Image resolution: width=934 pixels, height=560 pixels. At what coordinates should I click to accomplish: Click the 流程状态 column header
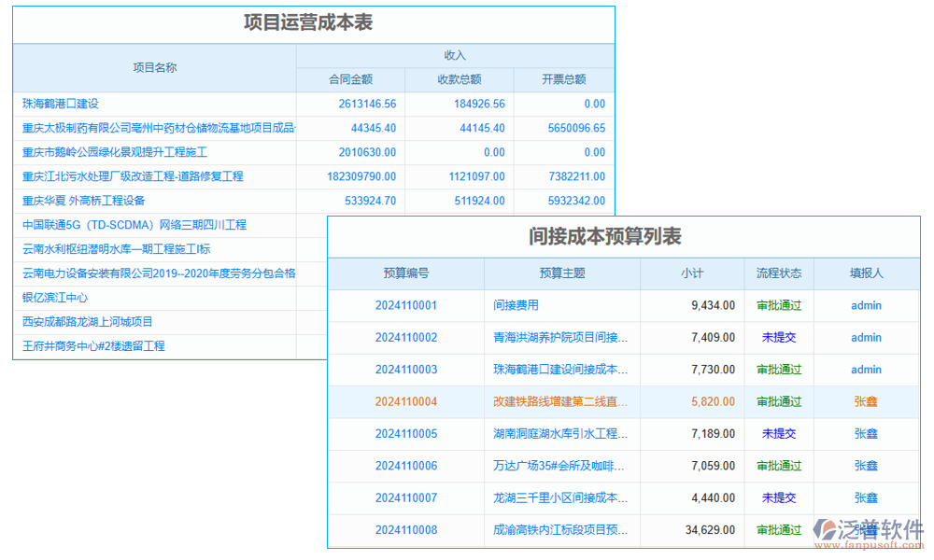(x=779, y=273)
